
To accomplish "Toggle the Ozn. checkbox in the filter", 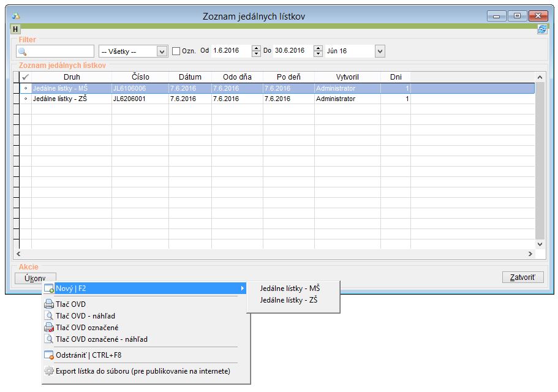I will tap(176, 51).
